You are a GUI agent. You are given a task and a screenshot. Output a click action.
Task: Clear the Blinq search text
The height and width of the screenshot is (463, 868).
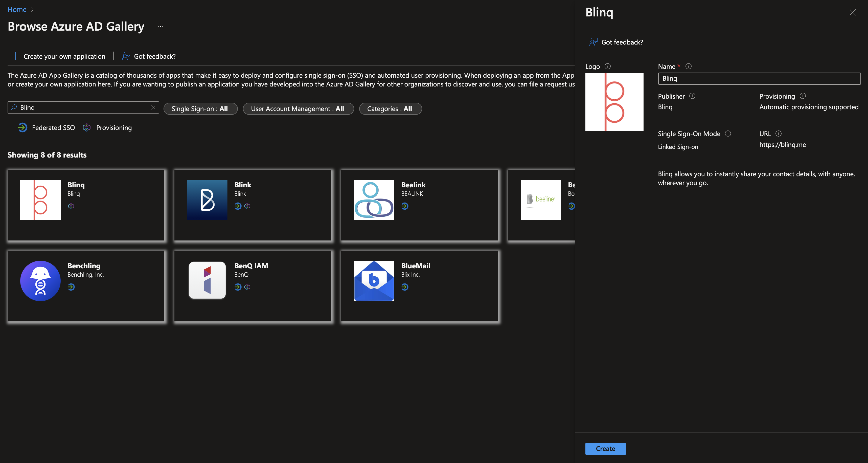pyautogui.click(x=153, y=107)
